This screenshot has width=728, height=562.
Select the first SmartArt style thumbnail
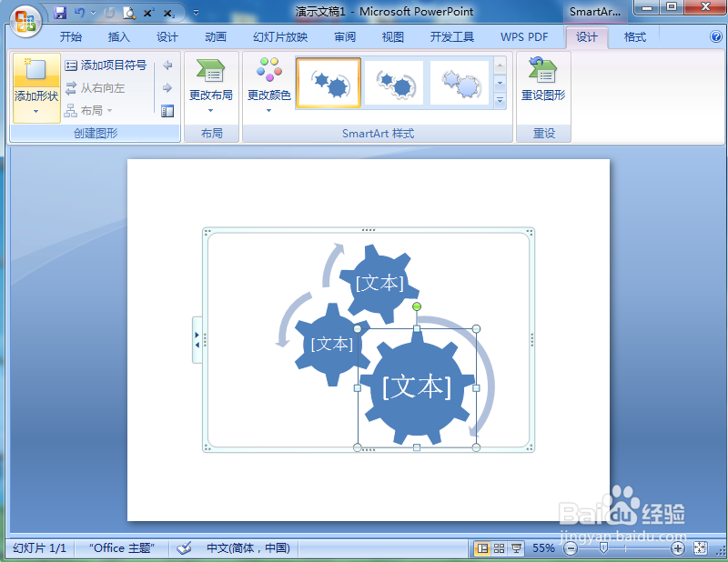329,83
